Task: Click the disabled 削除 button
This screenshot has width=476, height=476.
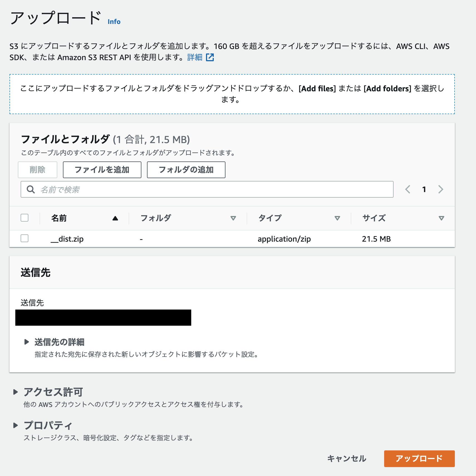Action: coord(37,170)
